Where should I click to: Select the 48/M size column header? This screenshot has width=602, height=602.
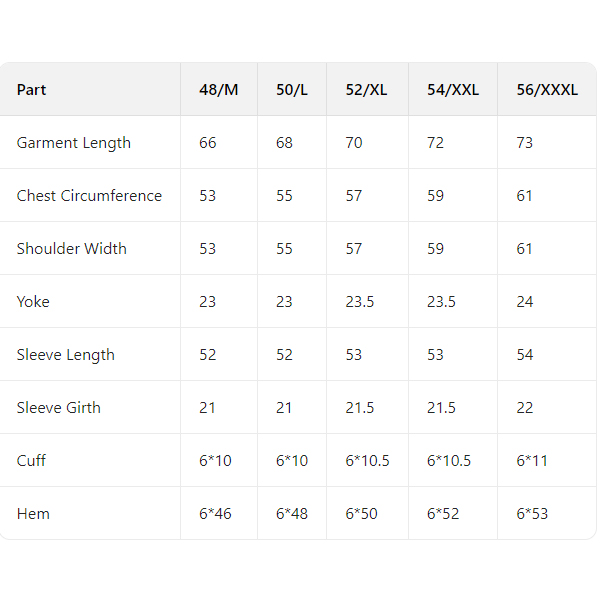(219, 90)
